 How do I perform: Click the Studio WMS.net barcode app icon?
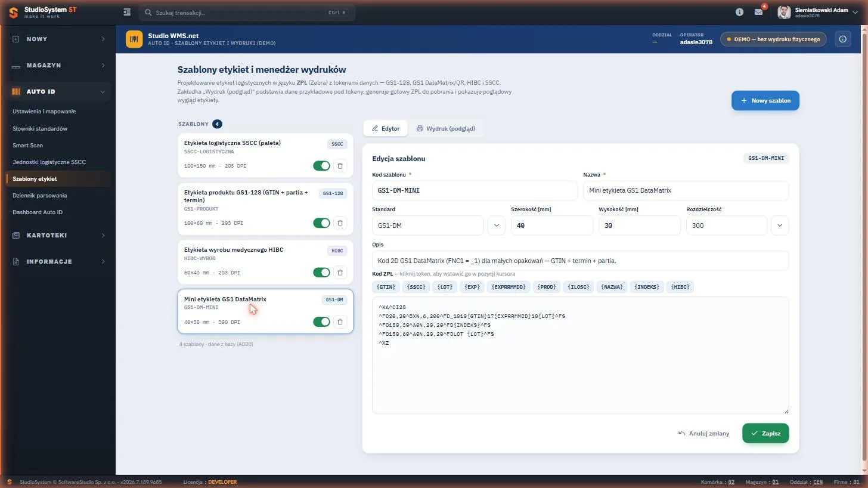pyautogui.click(x=134, y=39)
